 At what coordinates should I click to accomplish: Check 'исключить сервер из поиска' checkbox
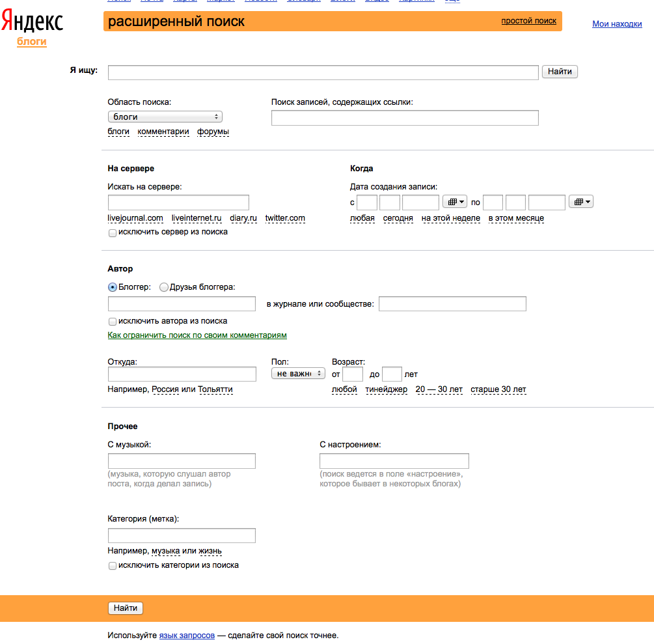113,232
